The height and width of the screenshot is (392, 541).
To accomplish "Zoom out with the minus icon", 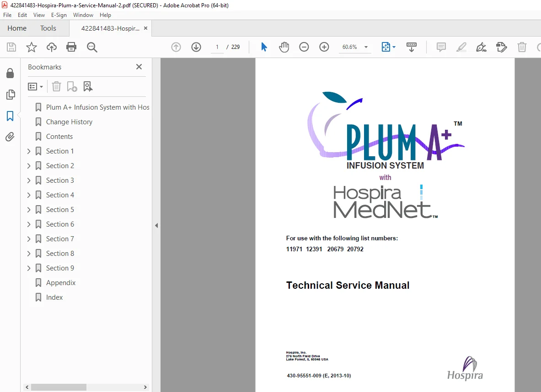I will [304, 47].
